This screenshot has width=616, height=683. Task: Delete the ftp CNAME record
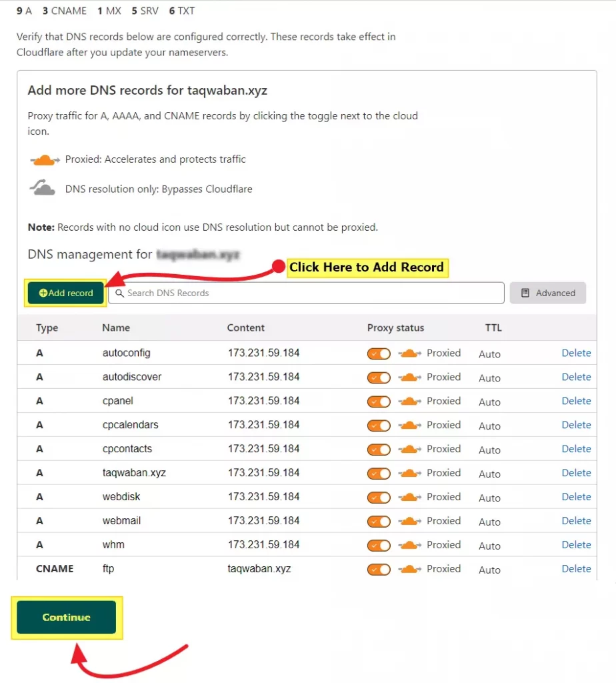(576, 568)
